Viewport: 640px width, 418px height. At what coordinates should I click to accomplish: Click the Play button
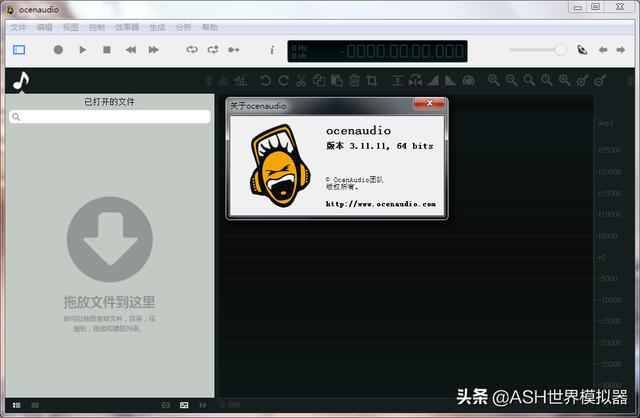click(82, 49)
